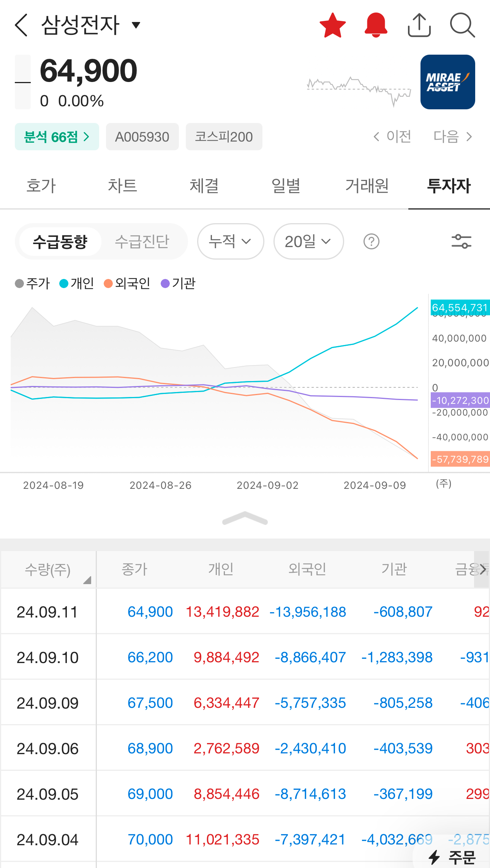Viewport: 490px width, 868px height.
Task: Select the 수급동향 toggle
Action: (60, 241)
